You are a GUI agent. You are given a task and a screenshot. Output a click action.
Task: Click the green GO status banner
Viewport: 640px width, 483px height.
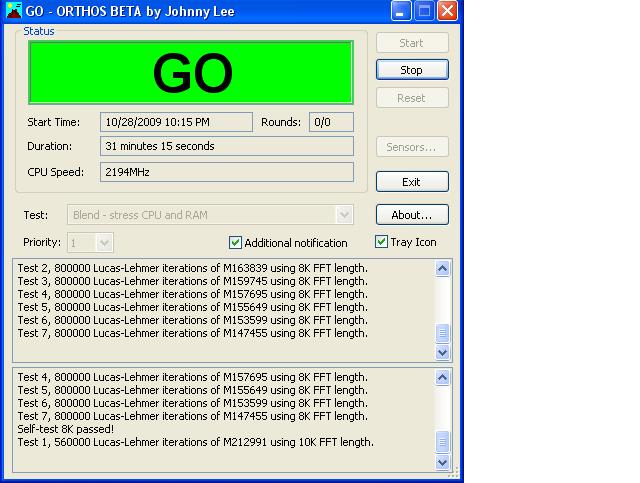pos(191,72)
